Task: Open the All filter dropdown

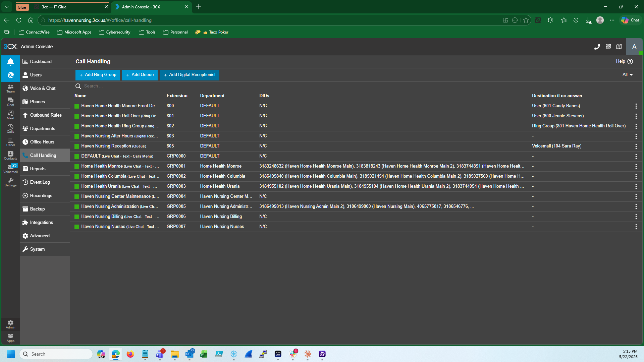Action: coord(628,75)
